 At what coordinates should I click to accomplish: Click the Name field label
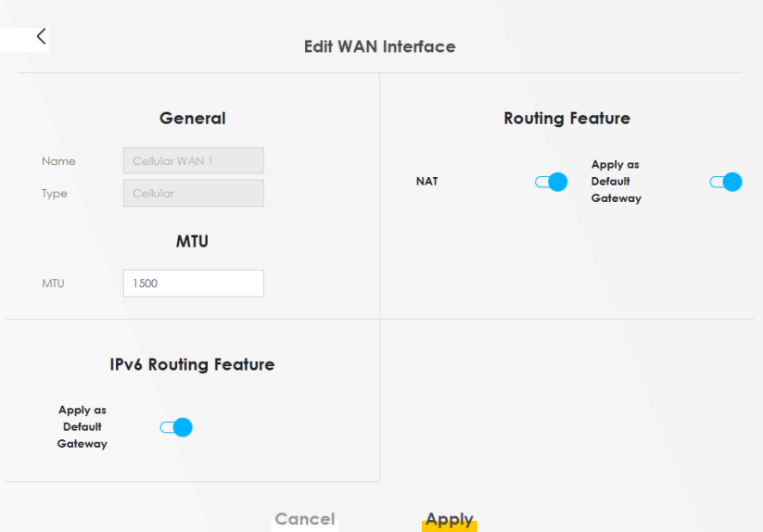[x=58, y=161]
